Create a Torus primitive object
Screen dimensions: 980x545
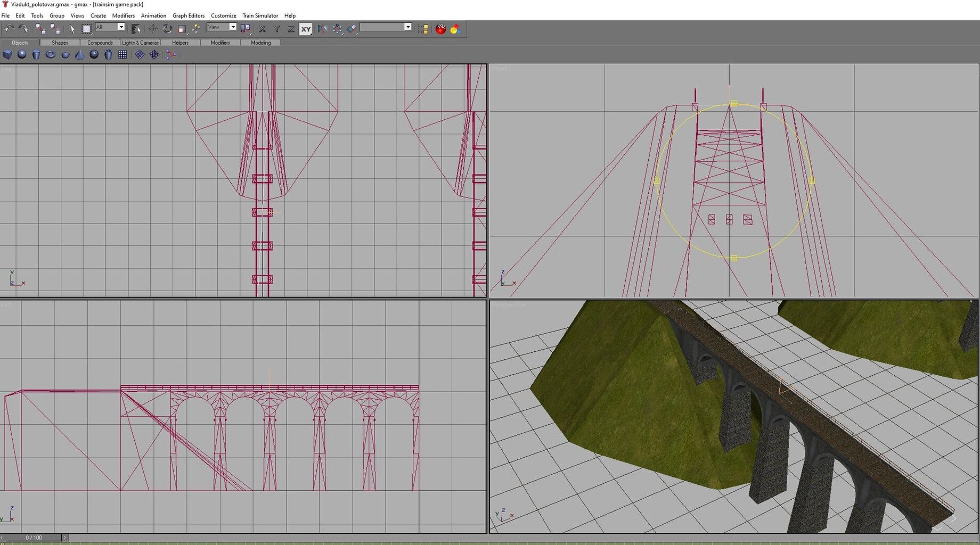[x=51, y=54]
